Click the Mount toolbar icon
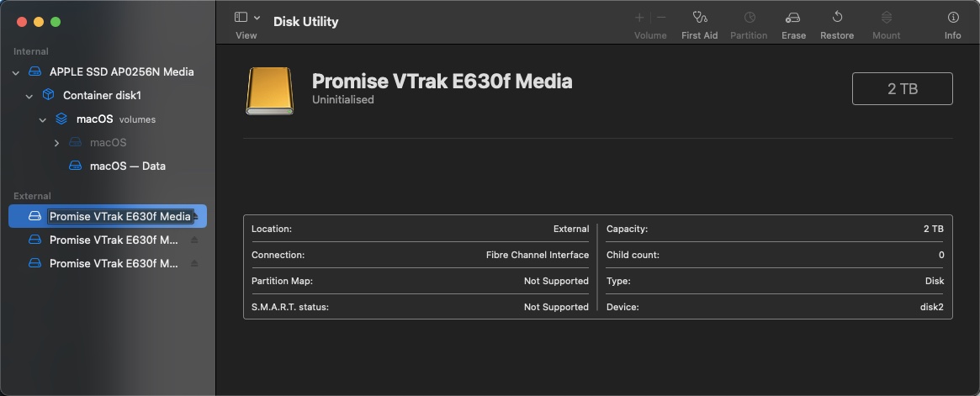This screenshot has width=980, height=396. [x=887, y=18]
